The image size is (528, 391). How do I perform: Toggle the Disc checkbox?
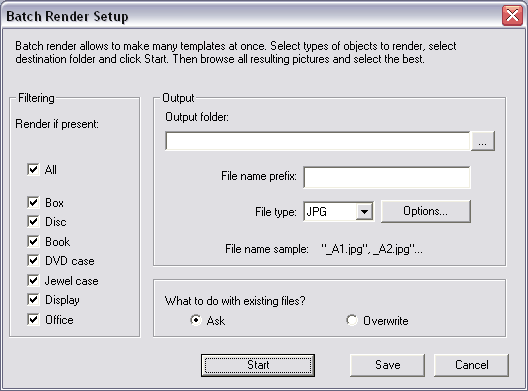[33, 222]
